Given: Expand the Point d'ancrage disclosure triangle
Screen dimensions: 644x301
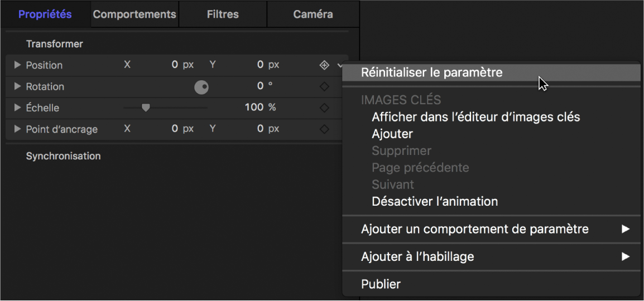Looking at the screenshot, I should [x=17, y=129].
